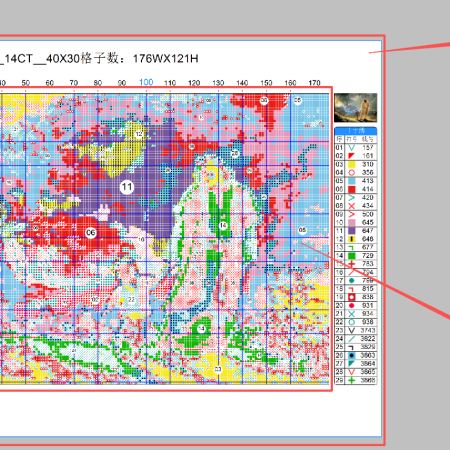The image size is (450, 450).
Task: Click the 60 column ruler number
Action: (50, 83)
